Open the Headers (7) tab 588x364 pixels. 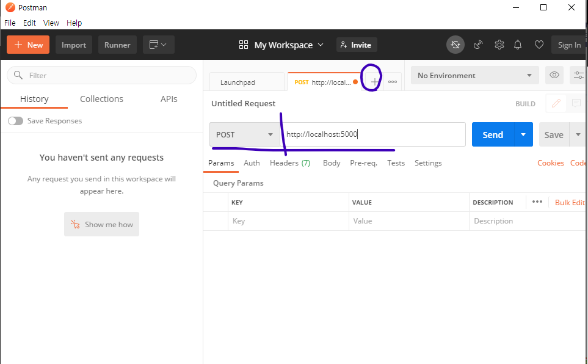(290, 163)
